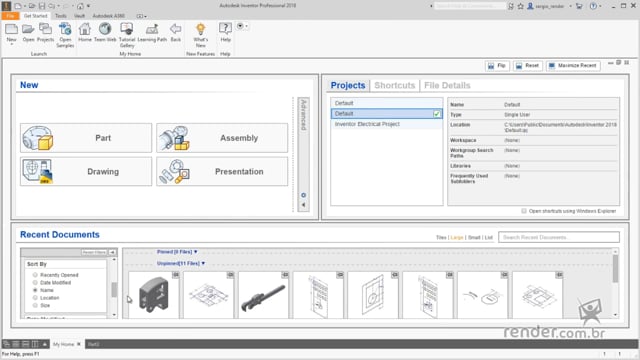Click the Save icon in quick access toolbar
The height and width of the screenshot is (360, 640).
[42, 6]
